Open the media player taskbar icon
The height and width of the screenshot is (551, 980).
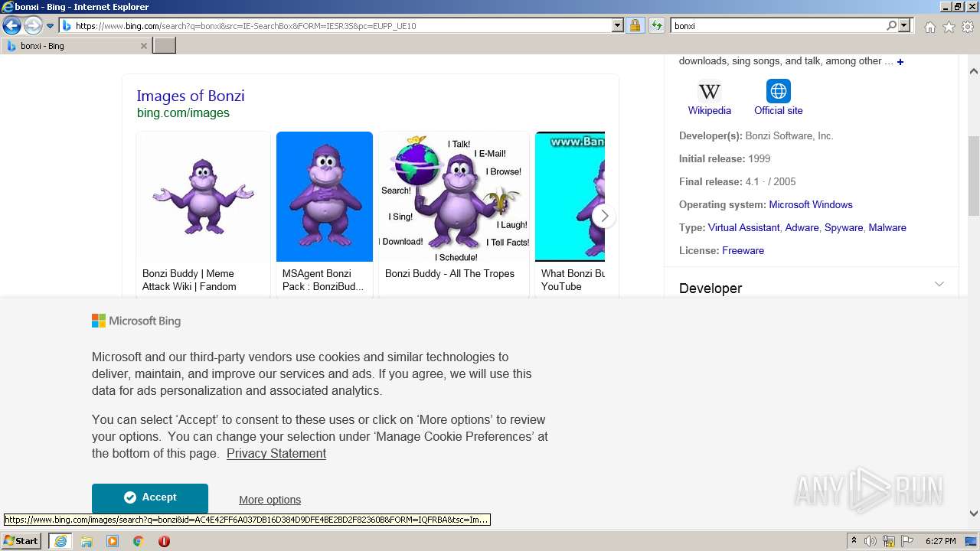coord(113,541)
